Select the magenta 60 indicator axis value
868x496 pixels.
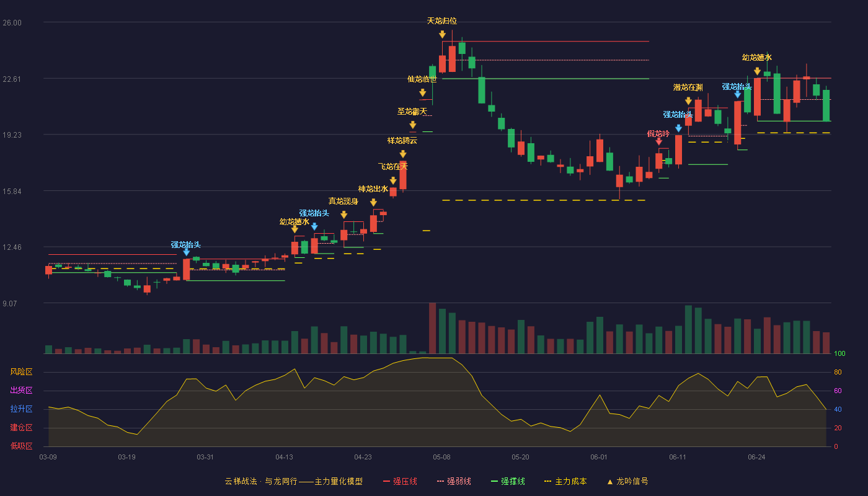[838, 391]
